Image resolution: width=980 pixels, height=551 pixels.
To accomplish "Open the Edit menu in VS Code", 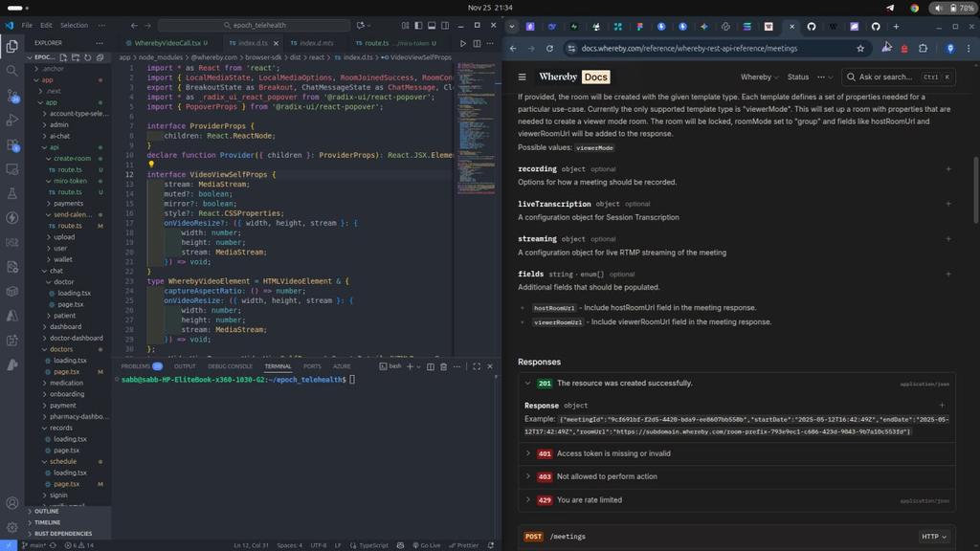I will click(x=46, y=26).
